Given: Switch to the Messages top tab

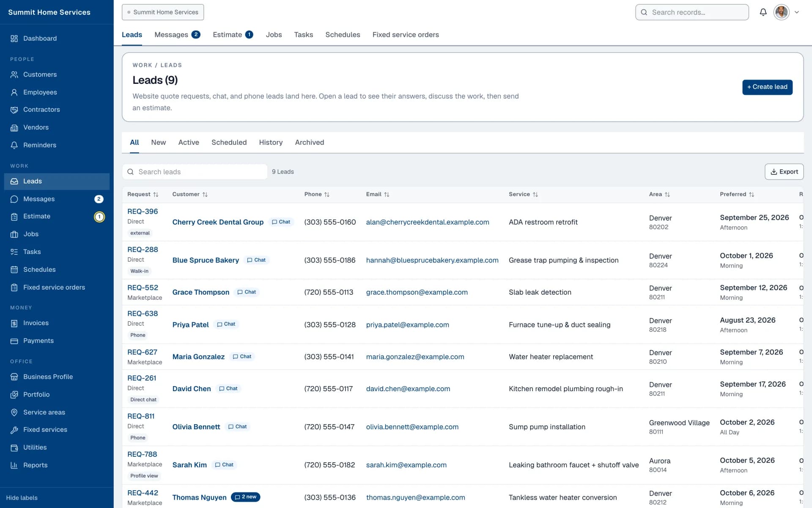Looking at the screenshot, I should tap(177, 35).
